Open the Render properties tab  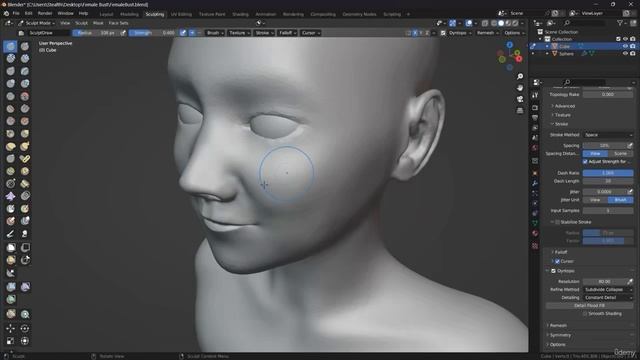[x=535, y=108]
